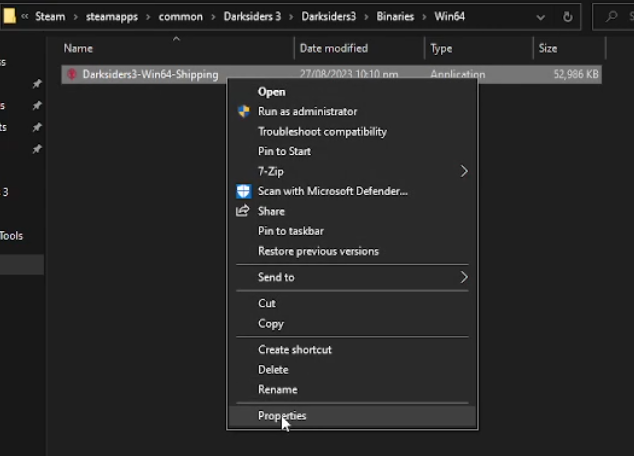Go to Darksiders 3 folder breadcrumb
634x456 pixels.
(252, 17)
